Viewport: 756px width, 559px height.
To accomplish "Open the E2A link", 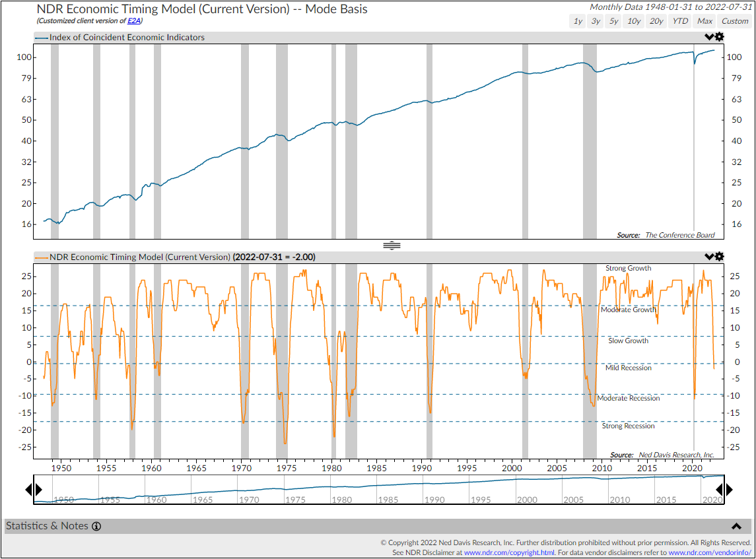I will 133,20.
